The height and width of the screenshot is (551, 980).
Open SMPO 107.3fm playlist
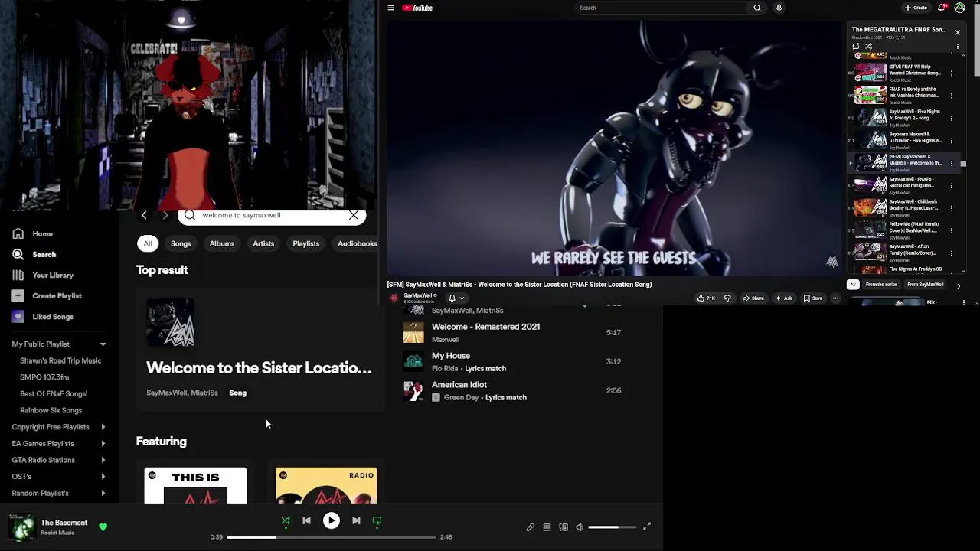tap(44, 377)
